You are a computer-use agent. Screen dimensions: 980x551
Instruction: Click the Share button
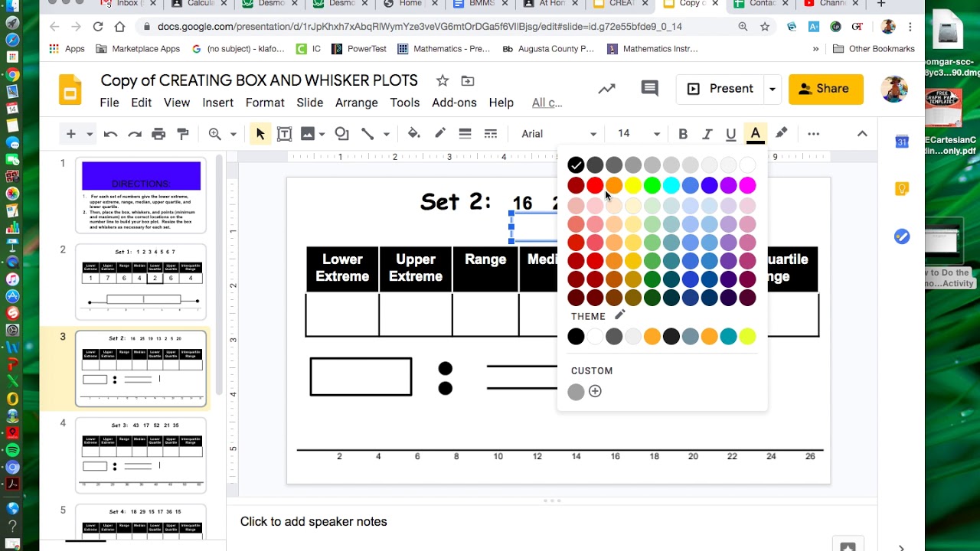tap(825, 89)
